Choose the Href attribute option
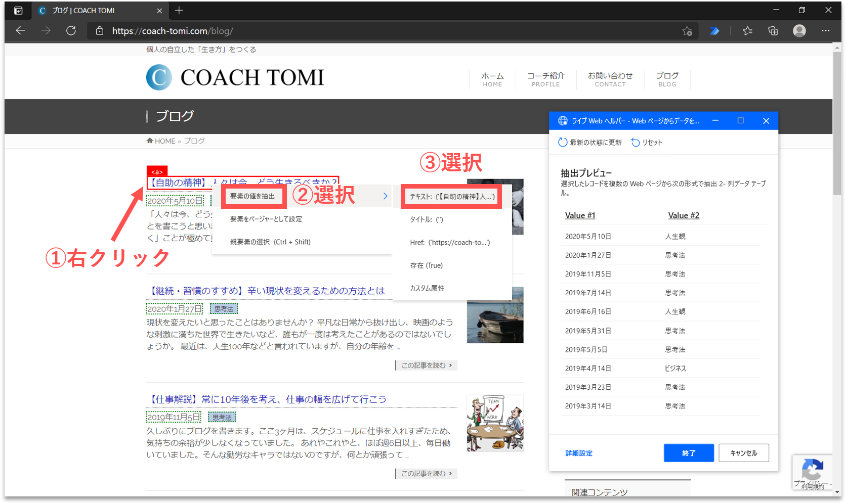846x504 pixels. (450, 243)
